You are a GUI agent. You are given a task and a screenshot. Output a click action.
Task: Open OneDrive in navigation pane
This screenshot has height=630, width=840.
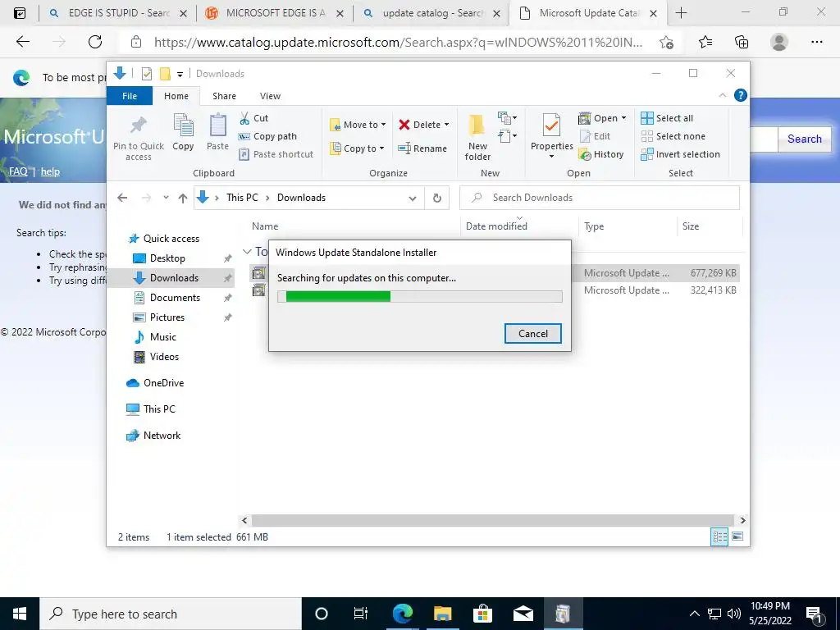click(x=155, y=383)
